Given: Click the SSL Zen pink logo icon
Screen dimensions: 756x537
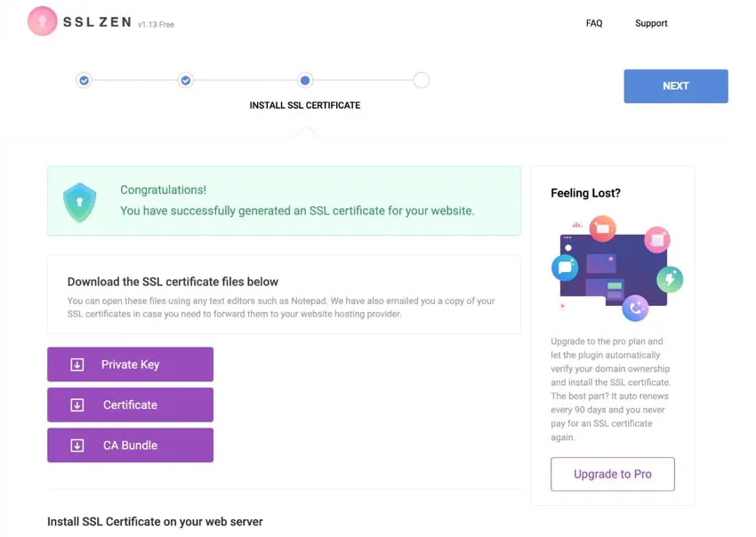Looking at the screenshot, I should click(x=42, y=22).
